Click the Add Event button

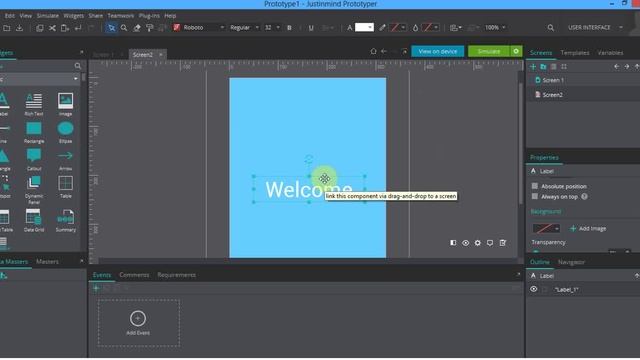click(x=138, y=323)
